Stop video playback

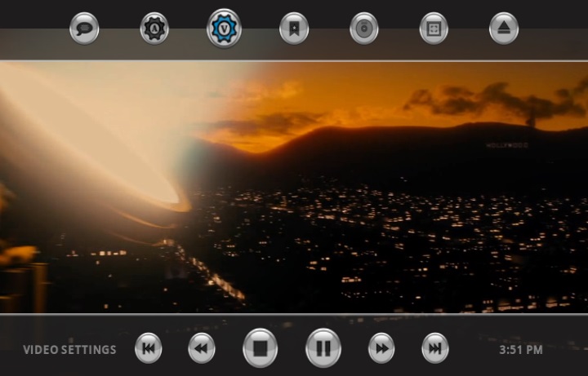pyautogui.click(x=260, y=348)
